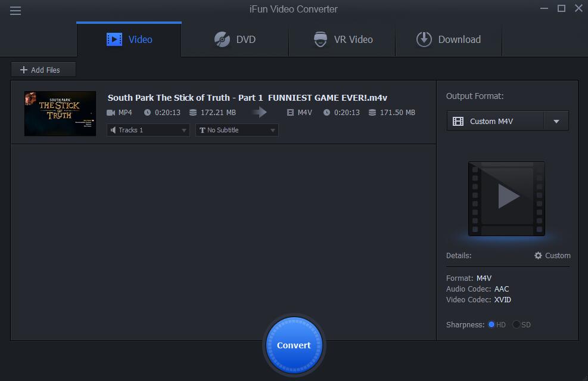Click the output size disk icon
Viewport: 588px width, 381px height.
click(x=372, y=113)
